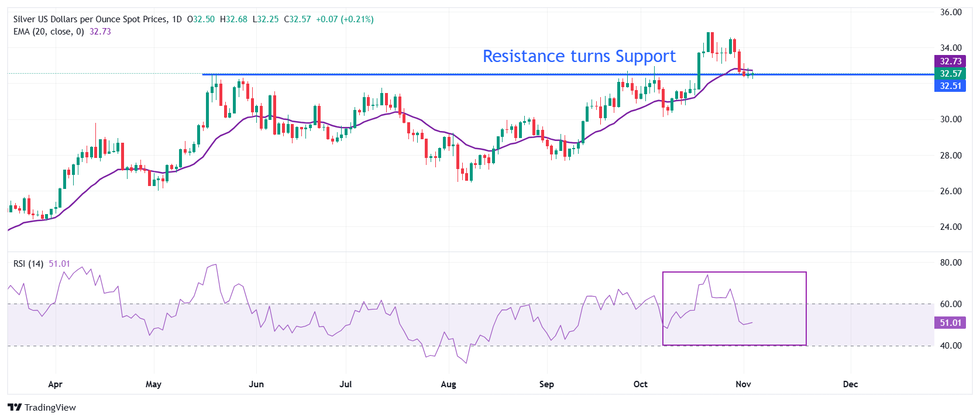980x420 pixels.
Task: Click the TradingView wordmark text
Action: [x=50, y=408]
